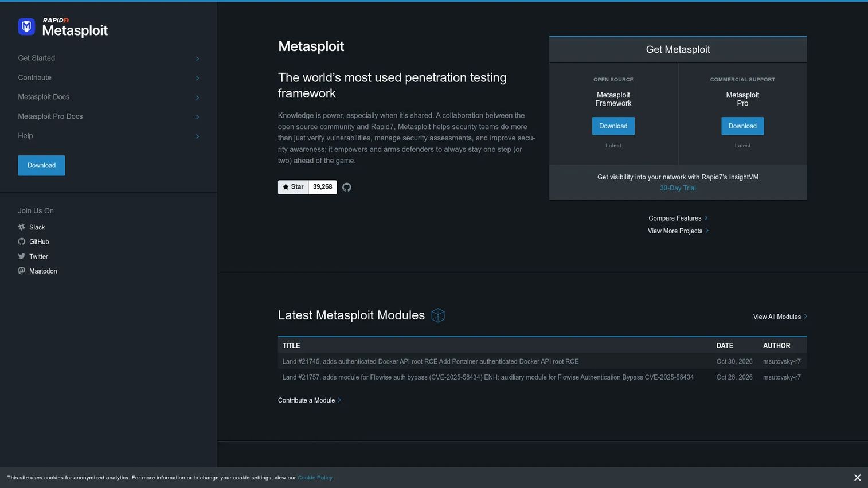Open View All Modules link
The width and height of the screenshot is (868, 488).
780,317
